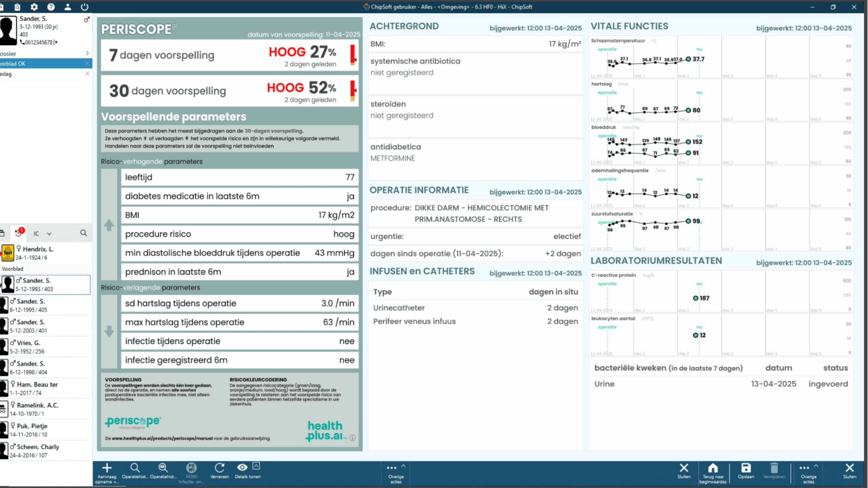
Task: Click Terug naar beginwaardes home icon
Action: tap(713, 468)
